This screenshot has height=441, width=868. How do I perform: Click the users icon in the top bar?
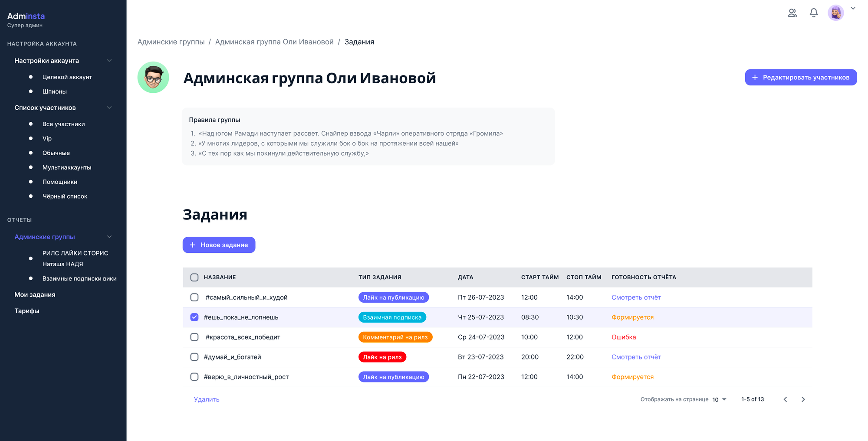(x=792, y=13)
